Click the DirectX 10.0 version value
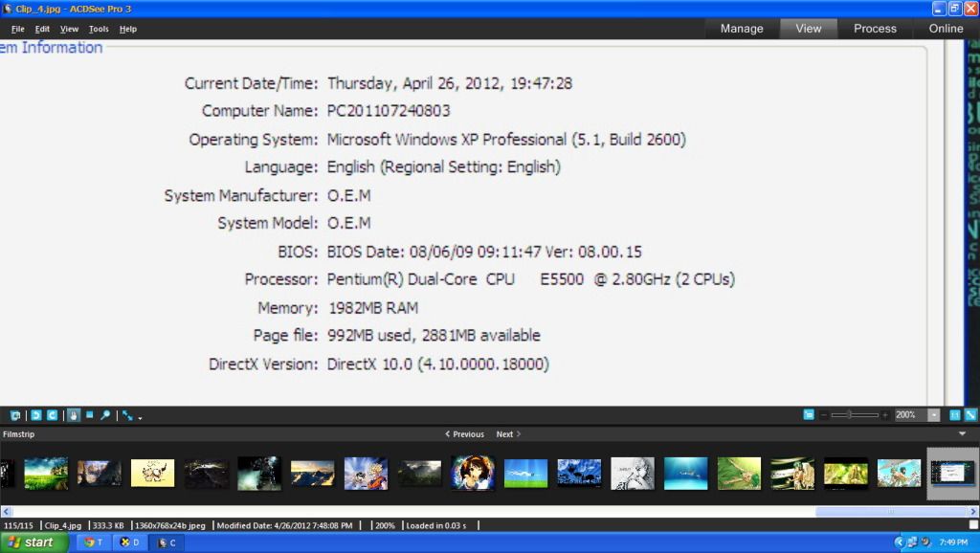Image resolution: width=980 pixels, height=553 pixels. point(438,365)
